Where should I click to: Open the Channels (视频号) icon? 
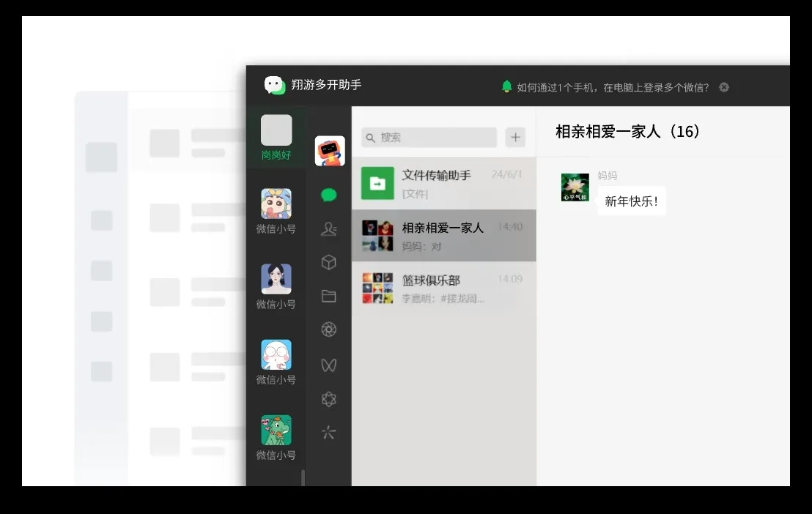[328, 363]
